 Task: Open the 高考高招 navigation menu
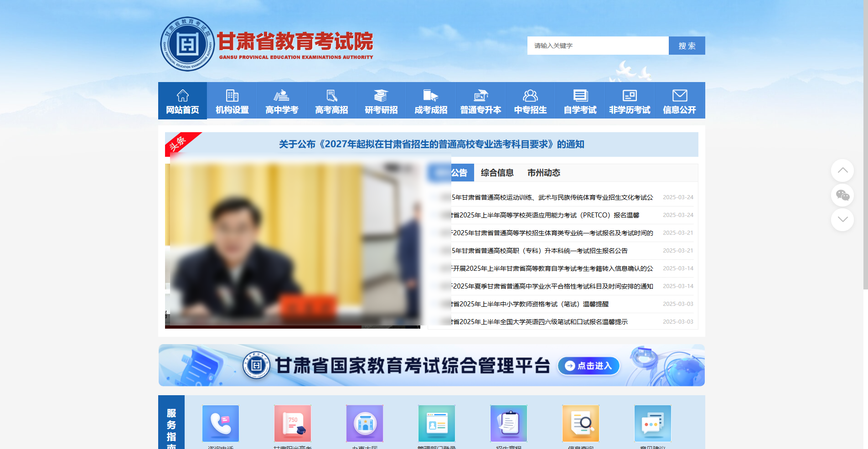pos(331,100)
